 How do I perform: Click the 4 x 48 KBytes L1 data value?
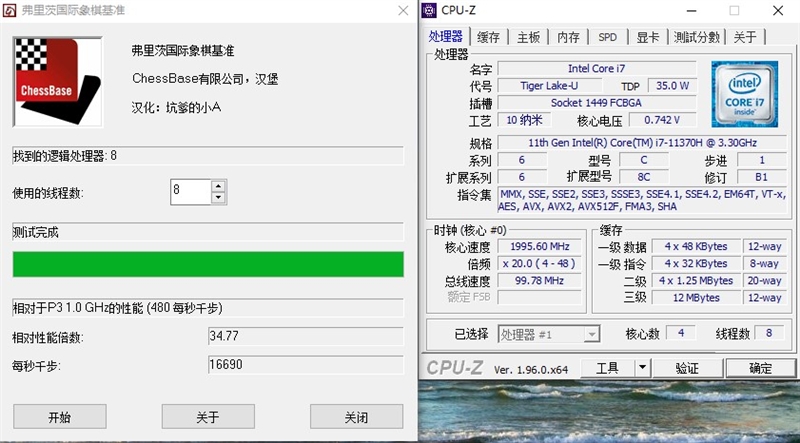[x=696, y=247]
